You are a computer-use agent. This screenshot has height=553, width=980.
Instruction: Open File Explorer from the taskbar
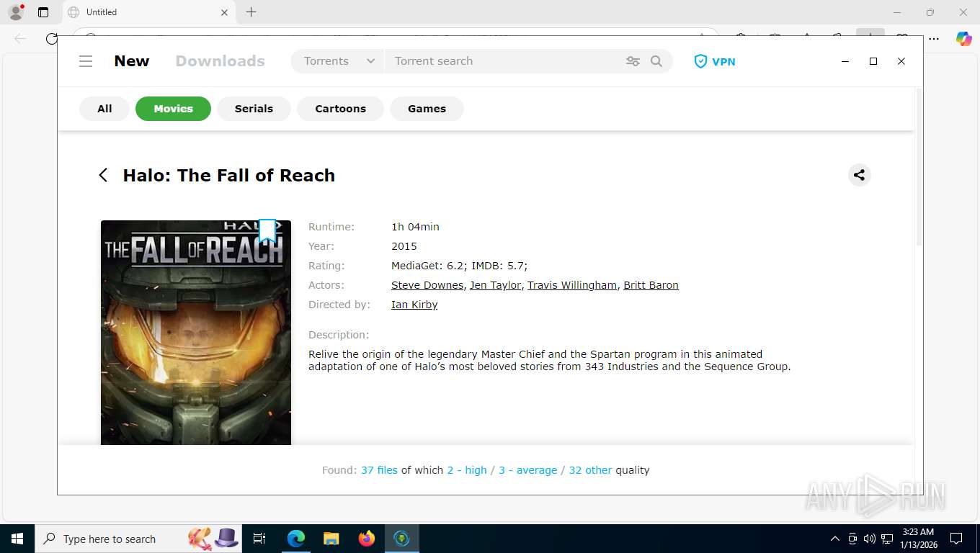tap(331, 539)
